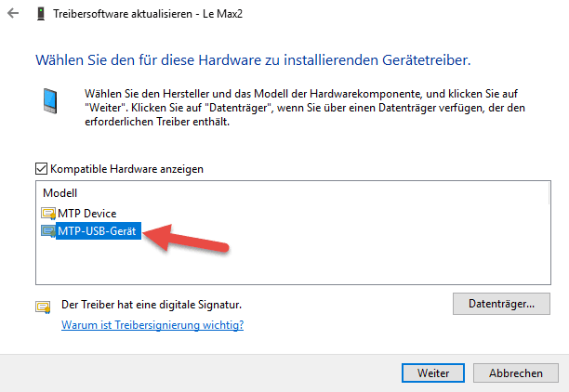Viewport: 569px width, 392px height.
Task: Select MTP Device in the model list
Action: click(87, 214)
